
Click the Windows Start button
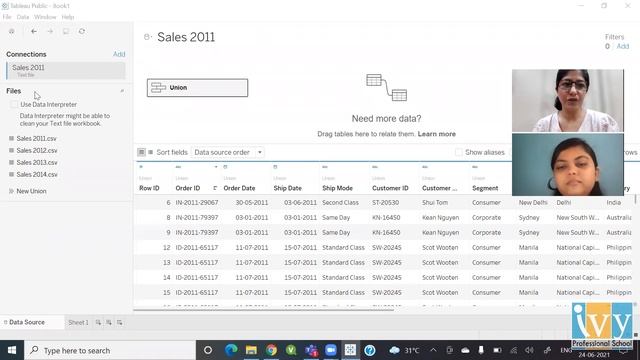pyautogui.click(x=12, y=350)
